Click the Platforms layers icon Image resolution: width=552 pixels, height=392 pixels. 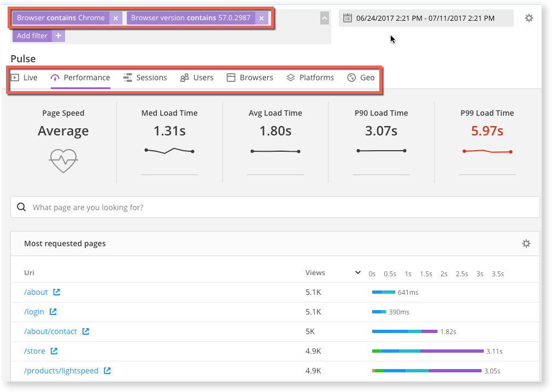coord(290,77)
